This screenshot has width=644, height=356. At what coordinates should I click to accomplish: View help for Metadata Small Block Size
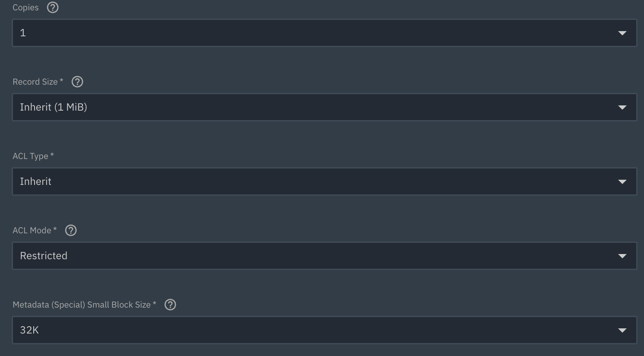pos(170,305)
